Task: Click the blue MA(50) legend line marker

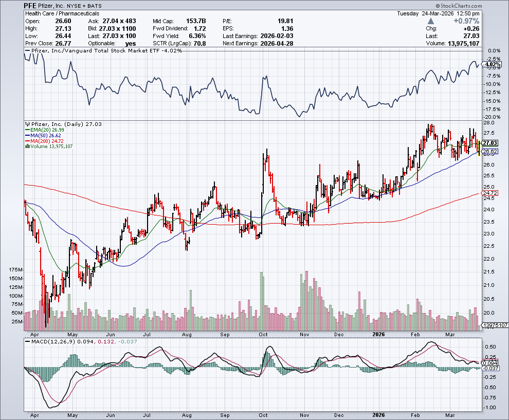Action: pos(26,136)
